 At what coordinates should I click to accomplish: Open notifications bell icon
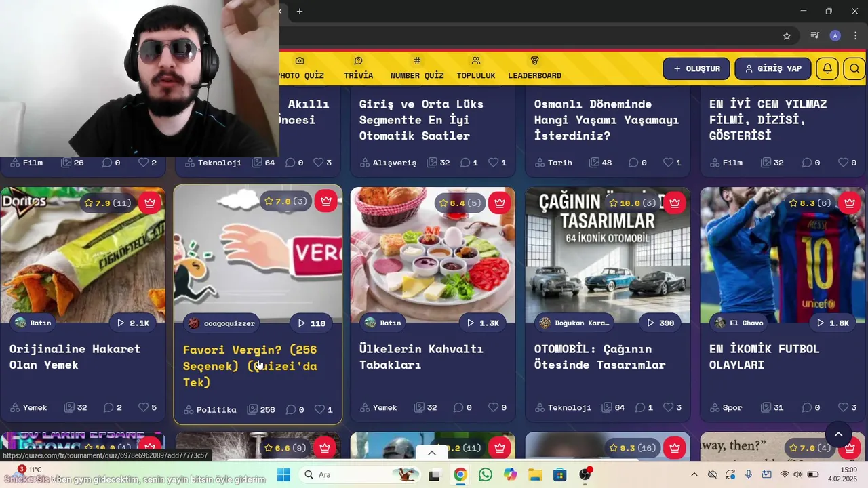point(827,68)
